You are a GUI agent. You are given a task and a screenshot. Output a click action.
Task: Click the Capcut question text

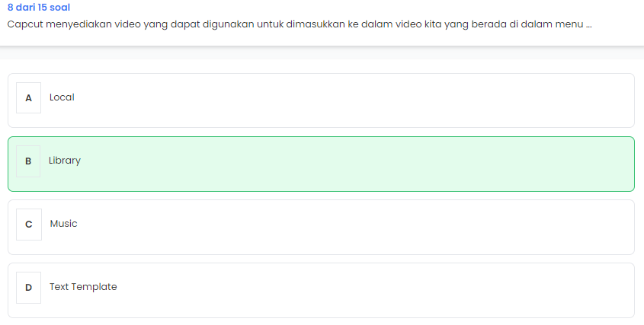(300, 24)
